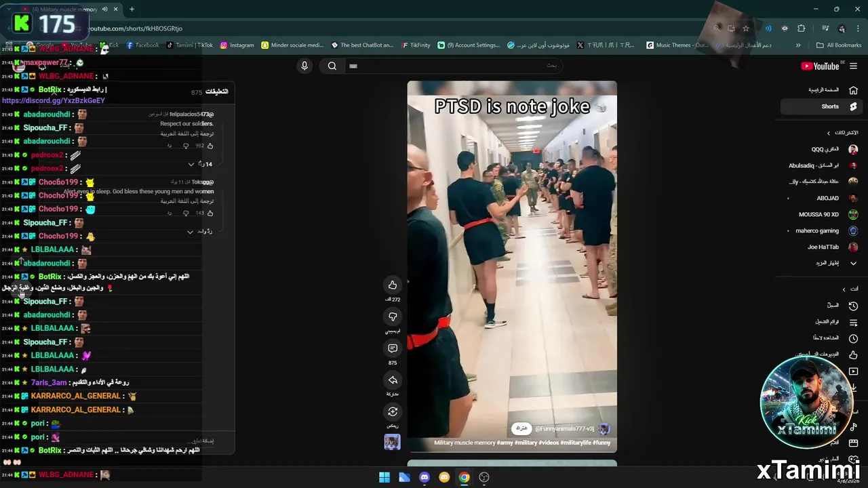
Task: Like the Toksgg comment with 143 likes
Action: tap(210, 213)
